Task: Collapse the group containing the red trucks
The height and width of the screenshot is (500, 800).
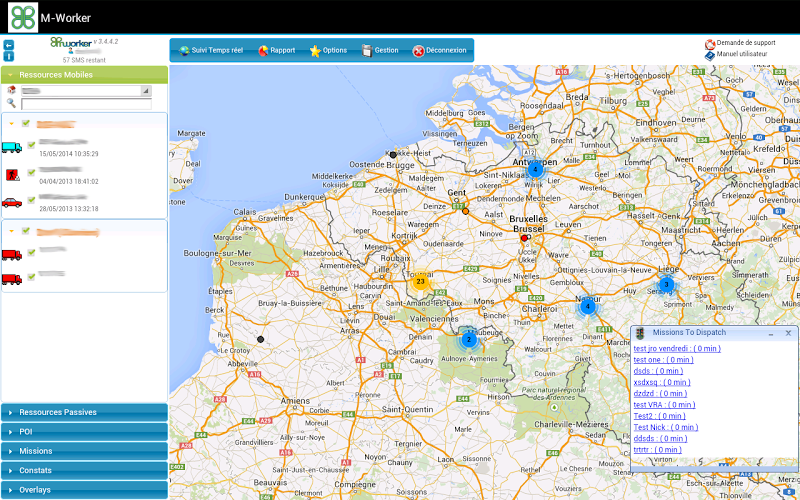Action: [12, 232]
